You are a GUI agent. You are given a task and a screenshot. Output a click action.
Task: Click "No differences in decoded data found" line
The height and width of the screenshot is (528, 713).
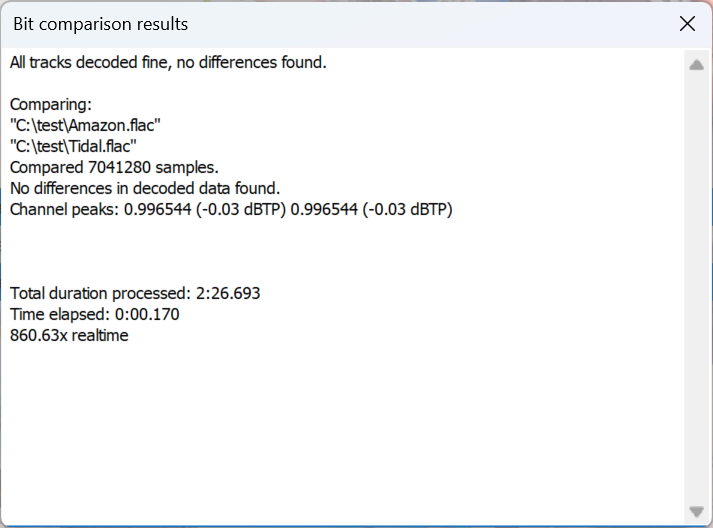145,188
